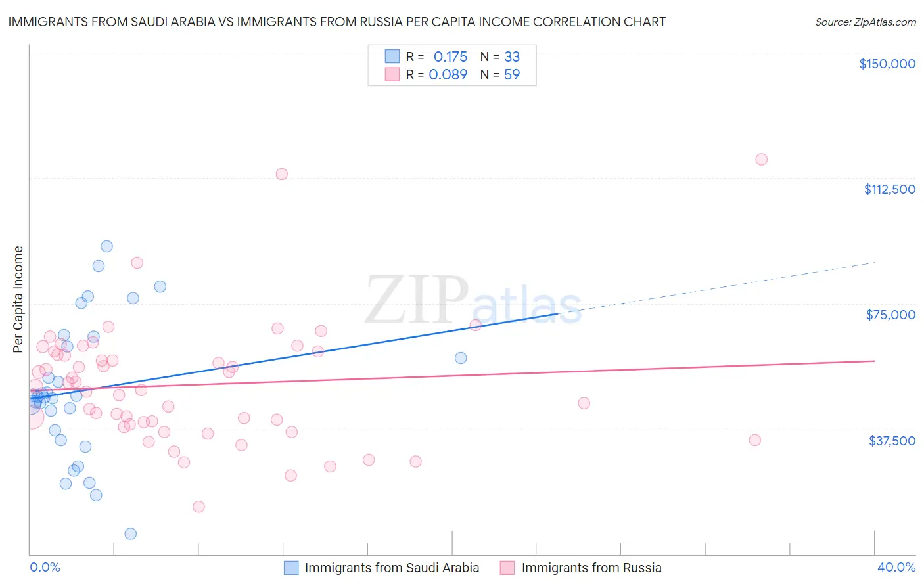Click the topmost blue data point near $92,000
This screenshot has height=586, width=924.
tap(106, 246)
